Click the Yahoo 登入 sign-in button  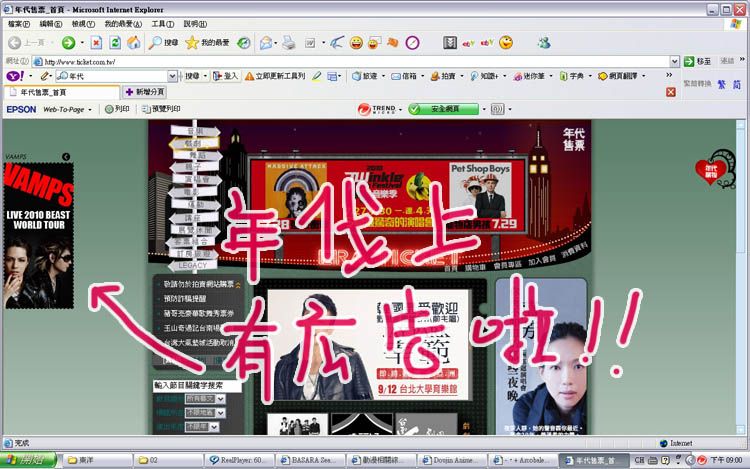pos(226,76)
